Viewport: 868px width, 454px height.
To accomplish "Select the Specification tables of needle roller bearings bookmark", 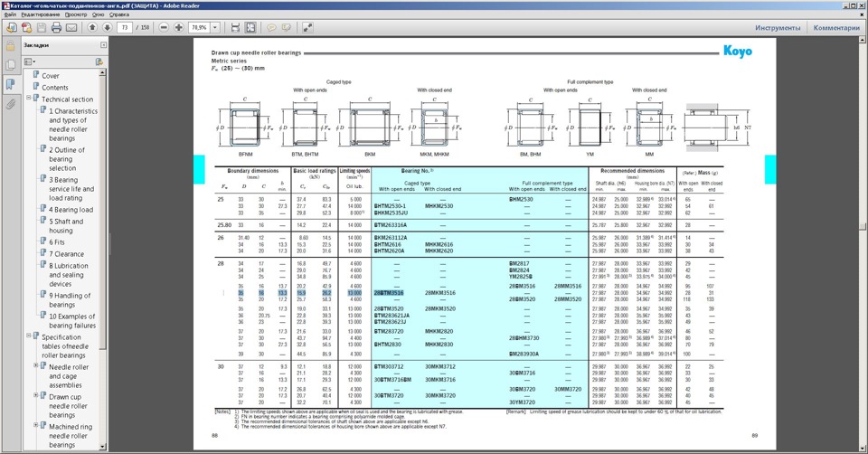I will (65, 346).
